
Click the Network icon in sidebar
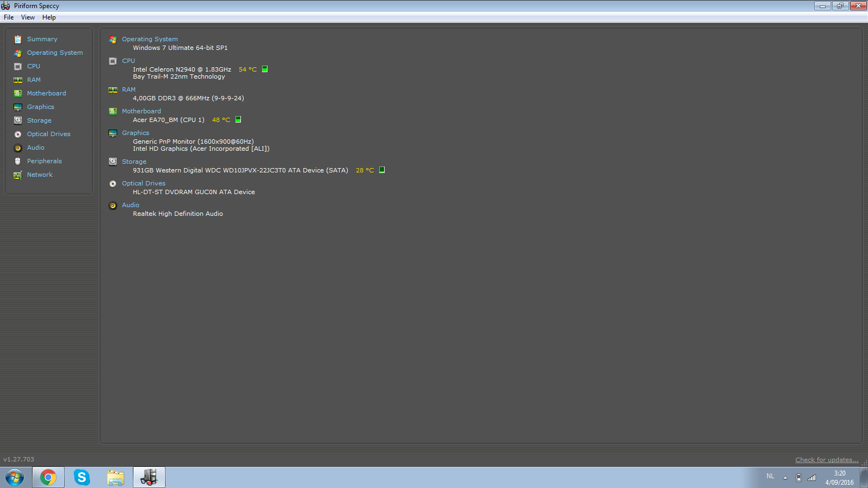(x=18, y=175)
